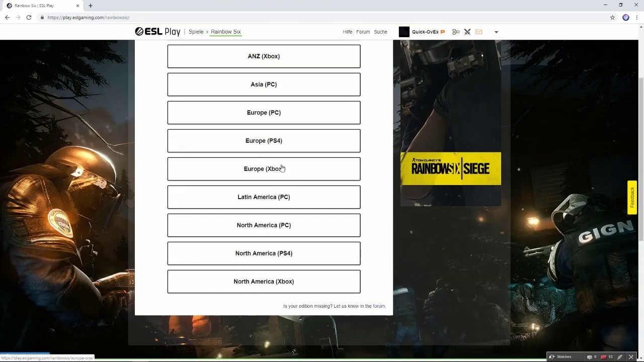
Task: Click the Quick-OvEx profile avatar
Action: [x=404, y=32]
